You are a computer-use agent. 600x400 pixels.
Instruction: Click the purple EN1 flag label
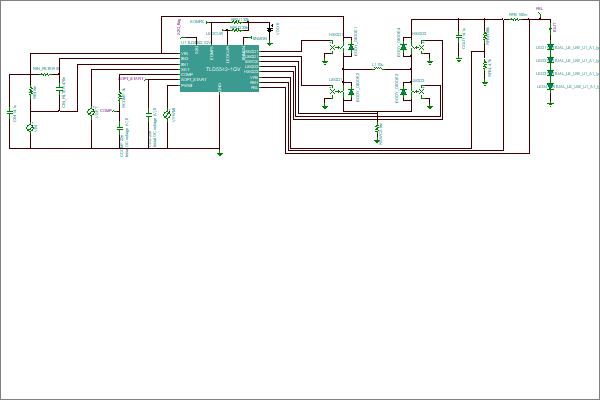[179, 27]
